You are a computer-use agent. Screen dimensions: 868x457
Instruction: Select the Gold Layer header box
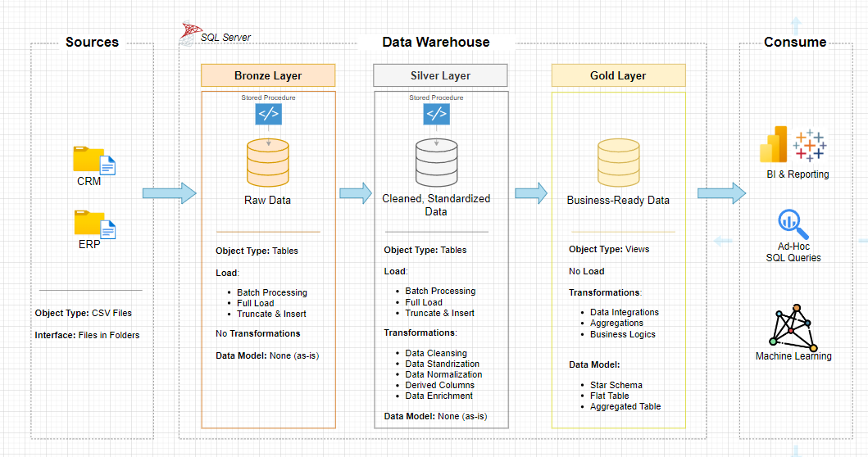point(618,75)
